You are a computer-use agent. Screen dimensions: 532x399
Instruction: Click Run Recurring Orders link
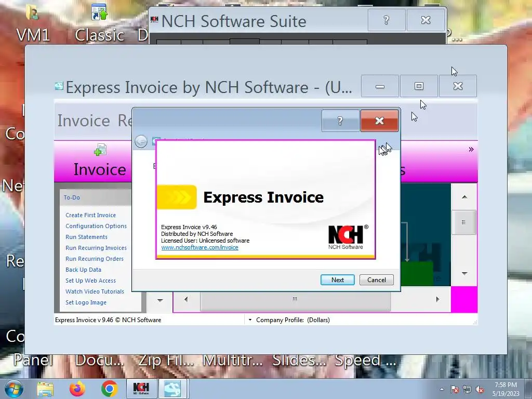95,259
